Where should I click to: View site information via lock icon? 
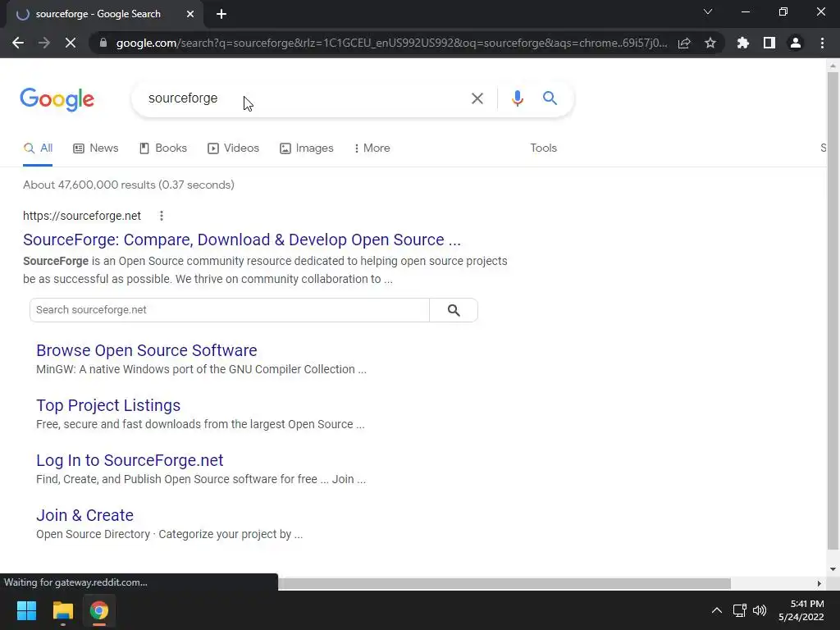pos(103,43)
